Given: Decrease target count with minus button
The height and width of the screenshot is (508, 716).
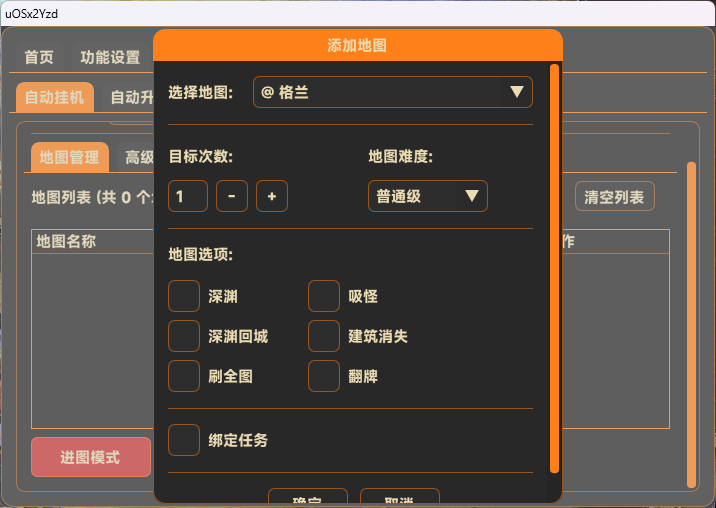Looking at the screenshot, I should pos(232,196).
